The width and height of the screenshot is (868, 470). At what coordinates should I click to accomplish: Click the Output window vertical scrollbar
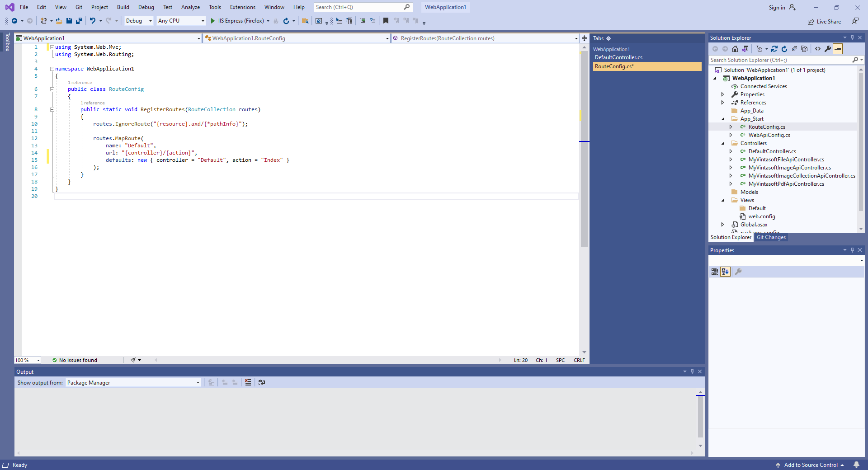coord(700,418)
